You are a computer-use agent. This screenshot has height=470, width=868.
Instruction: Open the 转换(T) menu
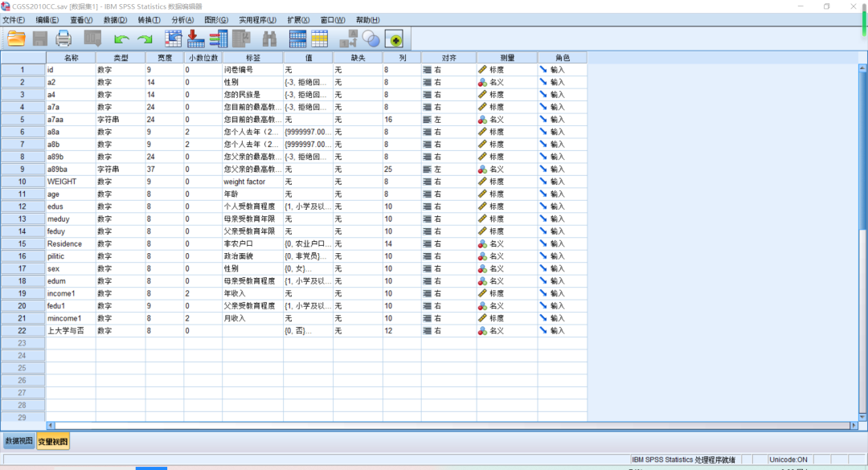(149, 20)
